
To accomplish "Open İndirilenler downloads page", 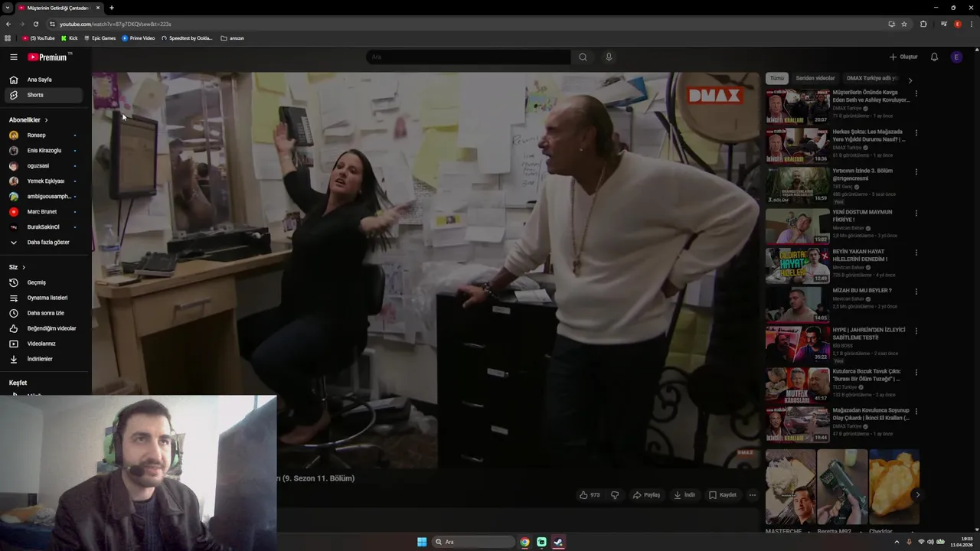I will click(43, 359).
